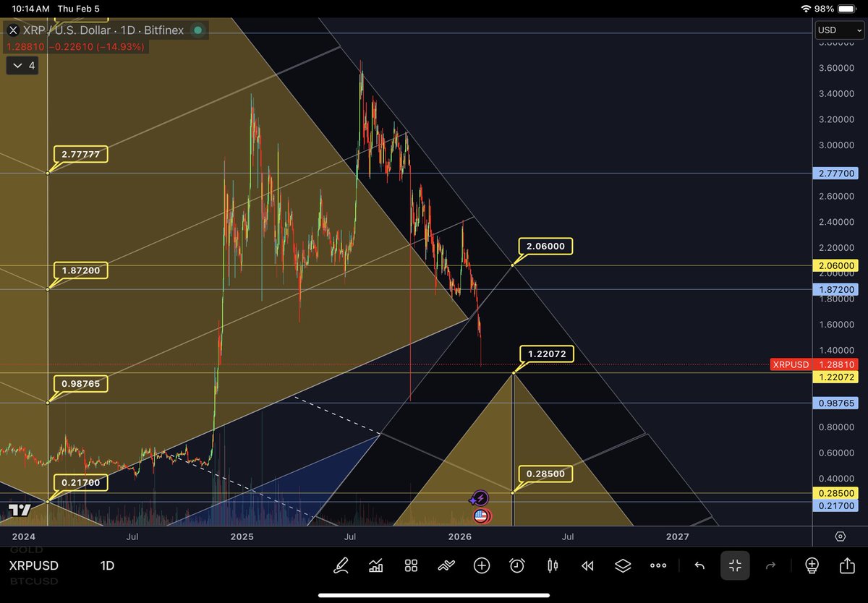Open the object tree layers icon
The width and height of the screenshot is (868, 603).
(623, 566)
